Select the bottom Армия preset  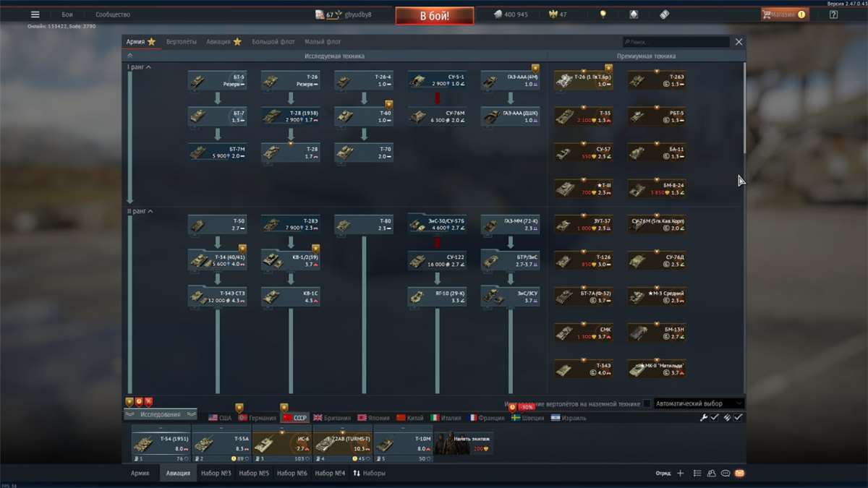click(x=140, y=474)
